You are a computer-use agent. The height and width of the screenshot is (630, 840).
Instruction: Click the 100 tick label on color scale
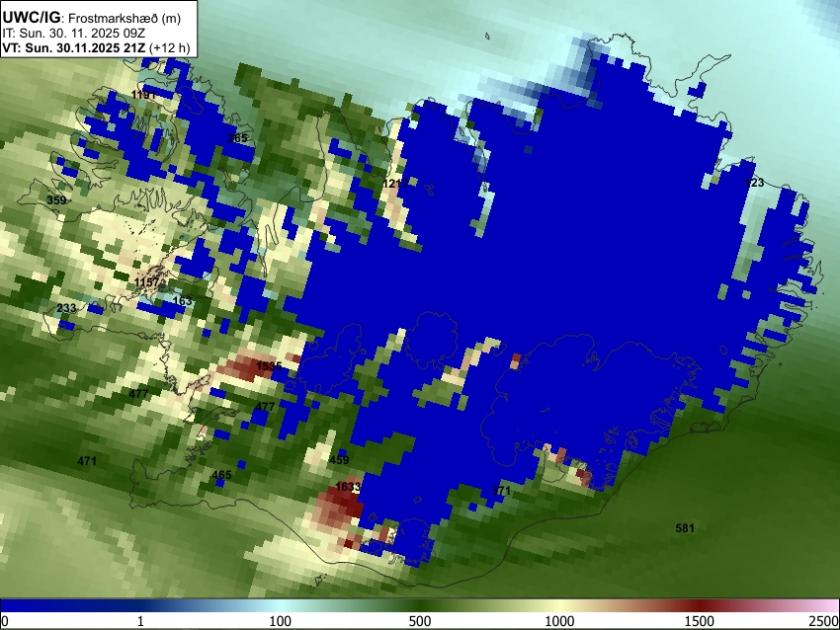coord(281,621)
